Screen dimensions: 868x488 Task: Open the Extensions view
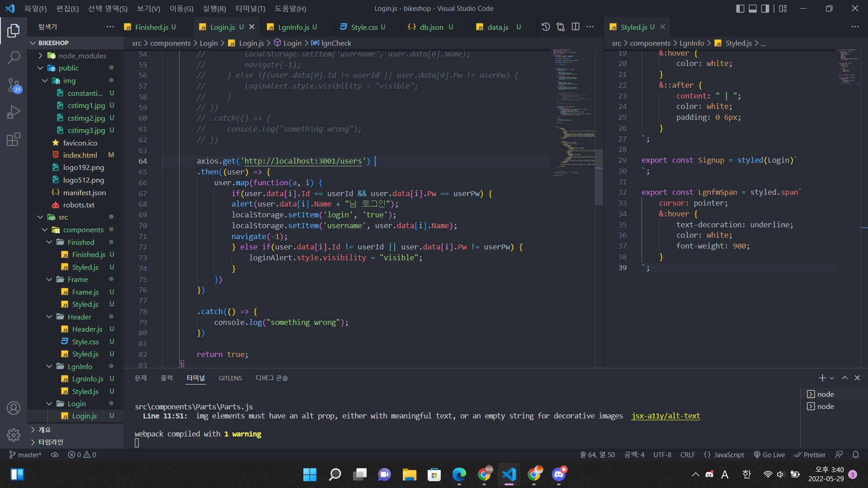pos(14,139)
